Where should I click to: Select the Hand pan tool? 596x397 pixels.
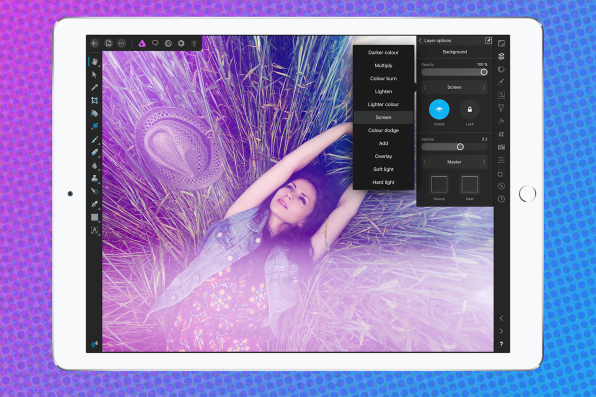(x=94, y=61)
